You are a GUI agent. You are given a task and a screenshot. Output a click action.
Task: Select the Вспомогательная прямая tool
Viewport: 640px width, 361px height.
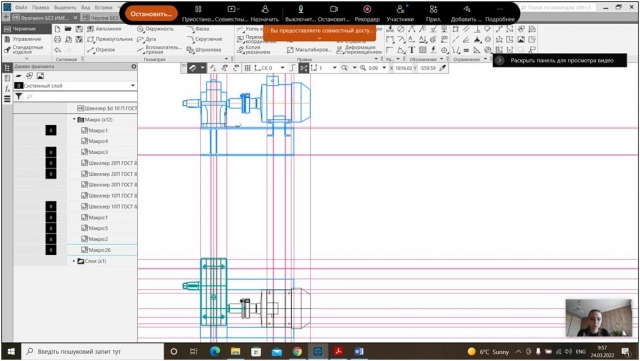[x=160, y=49]
